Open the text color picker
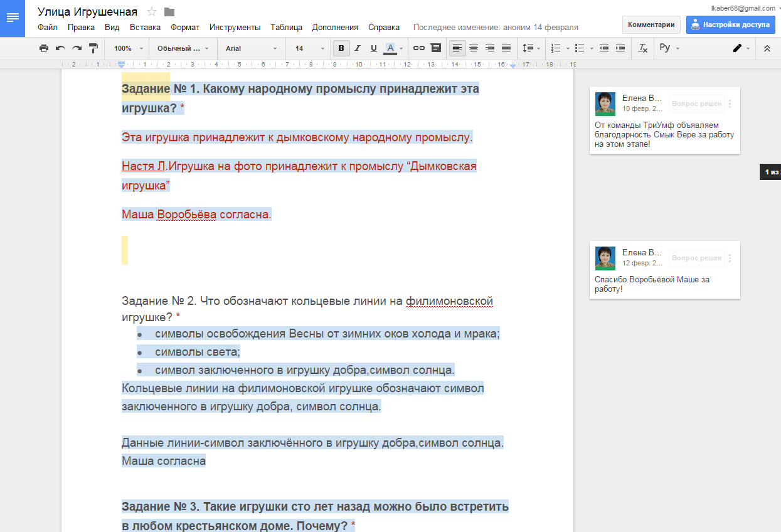Viewport: 781px width, 532px height. (x=391, y=48)
